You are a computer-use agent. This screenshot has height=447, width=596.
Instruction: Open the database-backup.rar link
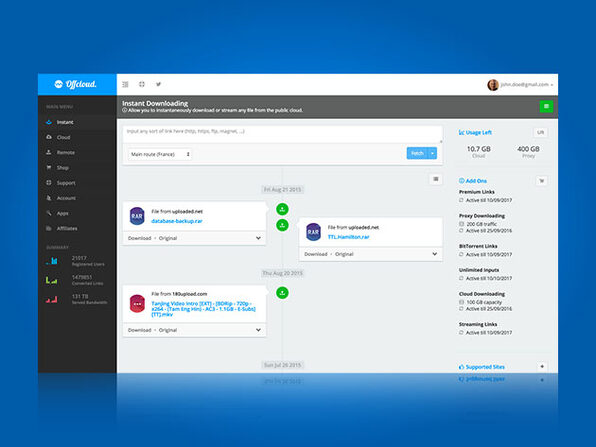(x=177, y=221)
